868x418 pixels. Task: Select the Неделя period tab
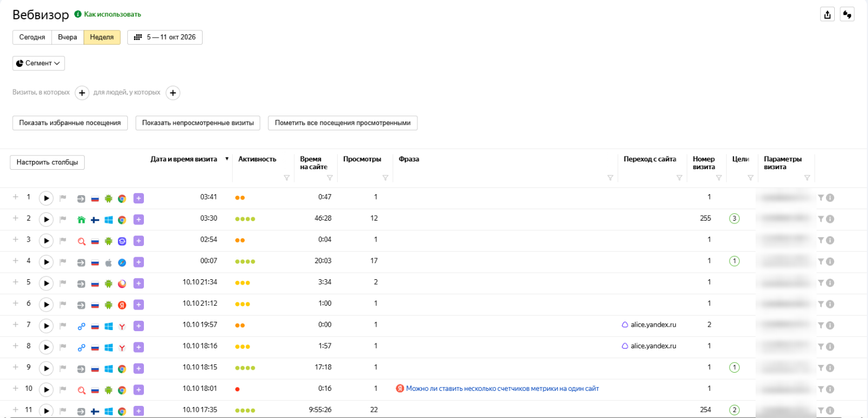[x=102, y=37]
